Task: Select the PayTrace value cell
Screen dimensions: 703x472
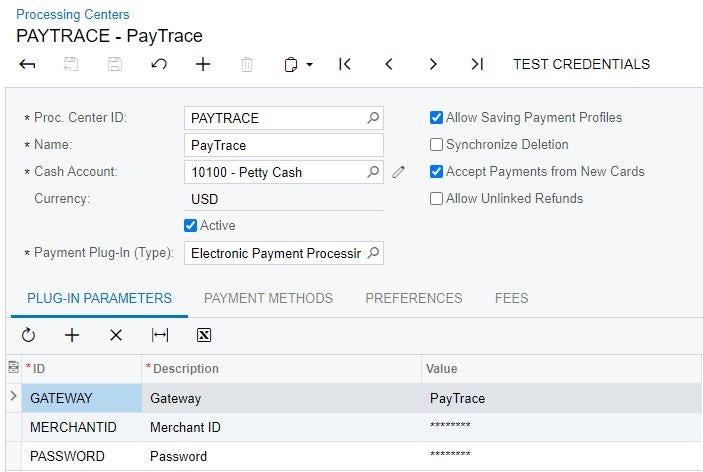Action: pos(562,398)
